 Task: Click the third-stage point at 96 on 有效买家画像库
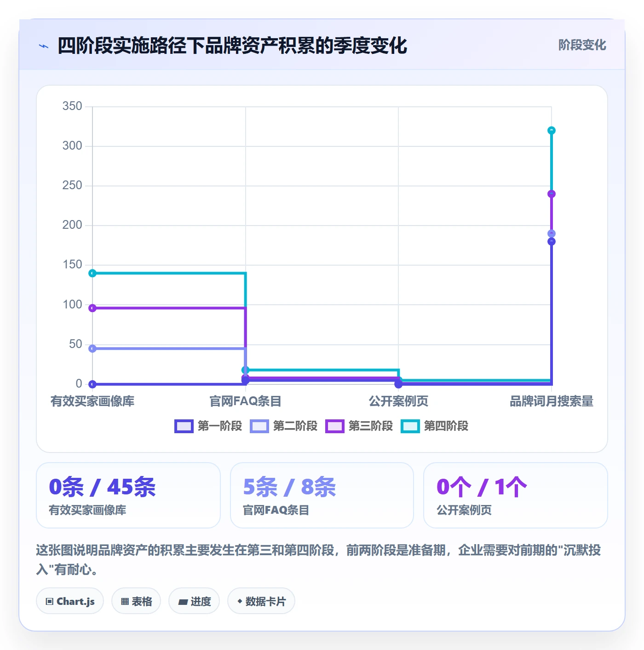pyautogui.click(x=92, y=308)
